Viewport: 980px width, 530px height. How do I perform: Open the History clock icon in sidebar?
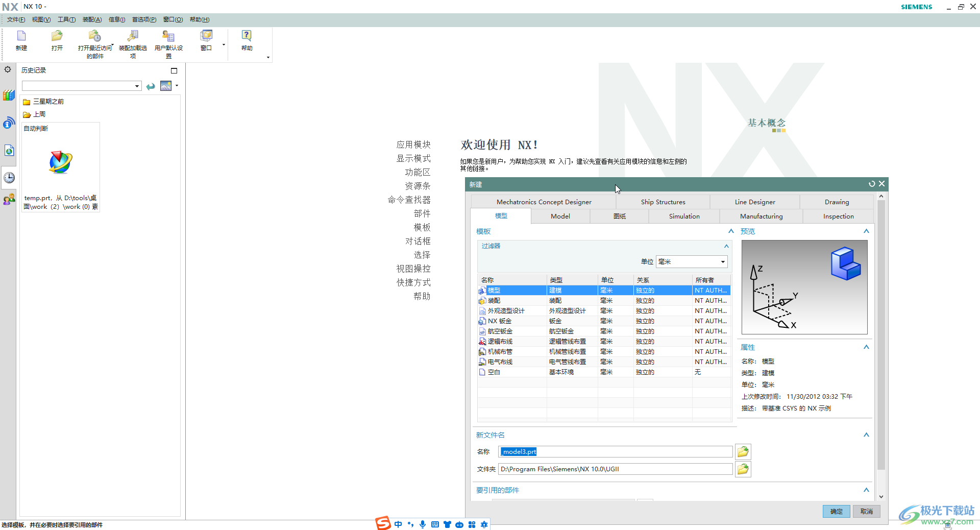tap(9, 178)
